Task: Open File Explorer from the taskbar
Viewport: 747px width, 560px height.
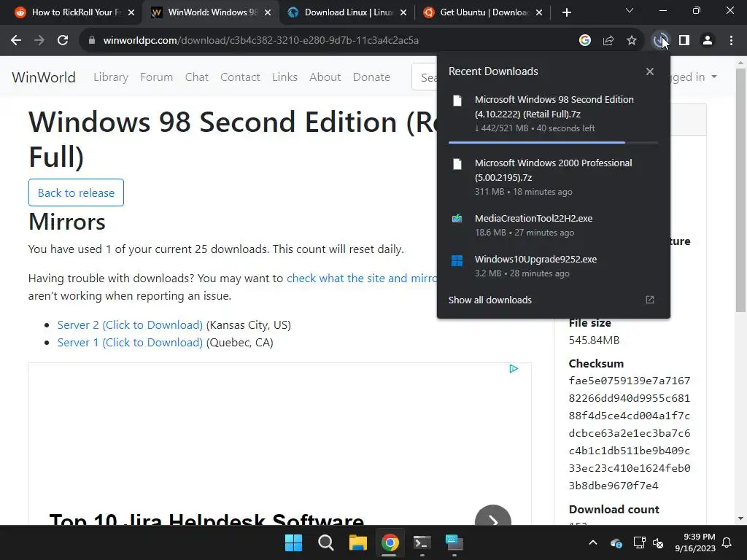Action: pos(357,542)
